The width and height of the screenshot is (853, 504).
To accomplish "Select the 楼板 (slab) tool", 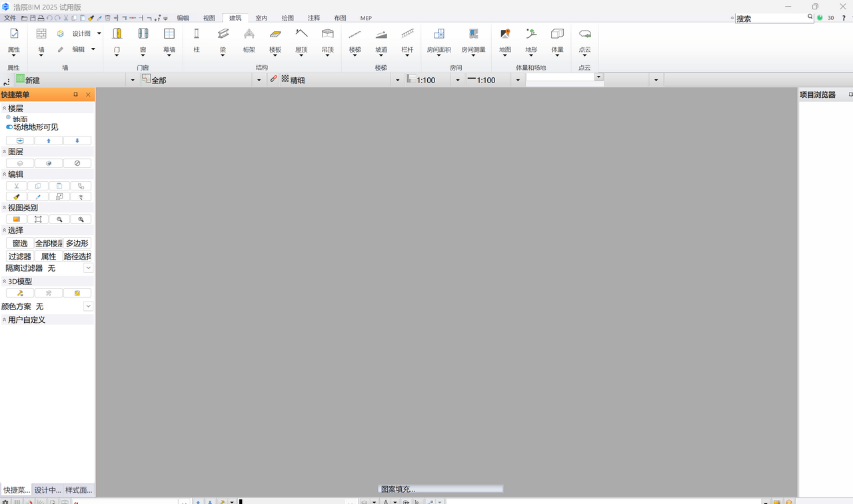I will tap(275, 34).
